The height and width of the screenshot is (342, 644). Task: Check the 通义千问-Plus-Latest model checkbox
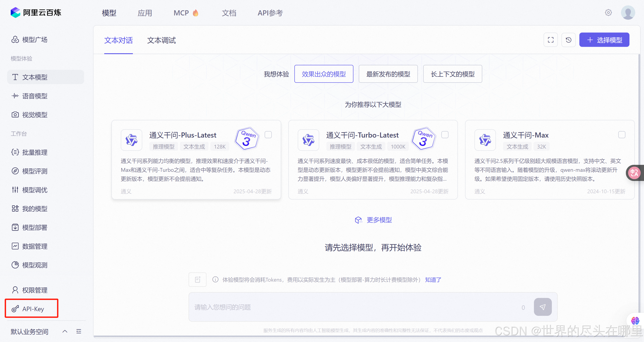click(268, 135)
